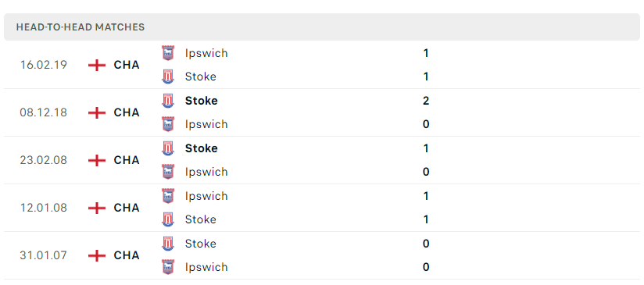
Task: Open Ipswich team name in 12.01.08 match
Action: tap(206, 196)
